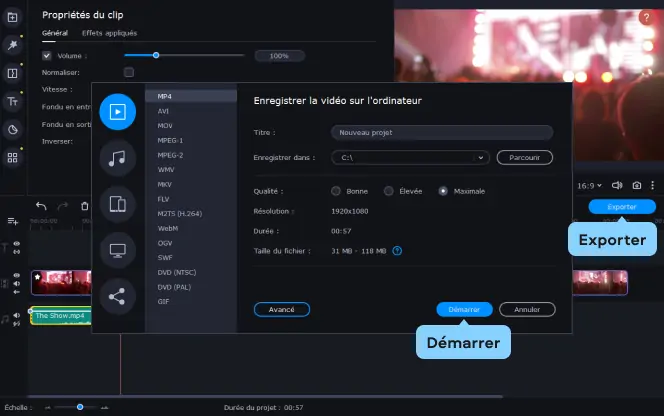Open the 16:9 aspect ratio dropdown
Viewport: 664px width, 416px height.
(589, 186)
